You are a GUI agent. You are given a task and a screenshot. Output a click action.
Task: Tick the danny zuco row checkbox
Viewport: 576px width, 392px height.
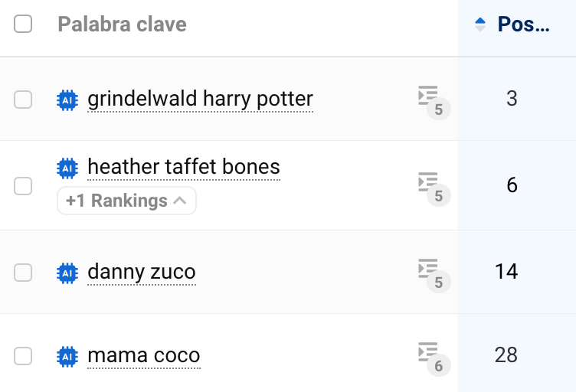[23, 272]
